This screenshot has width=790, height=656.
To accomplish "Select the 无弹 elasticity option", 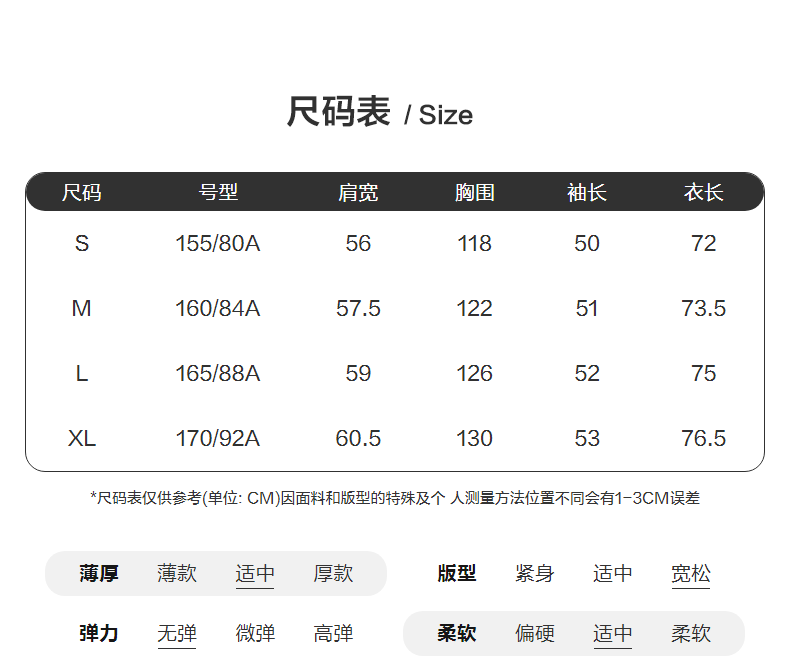I will pos(177,633).
